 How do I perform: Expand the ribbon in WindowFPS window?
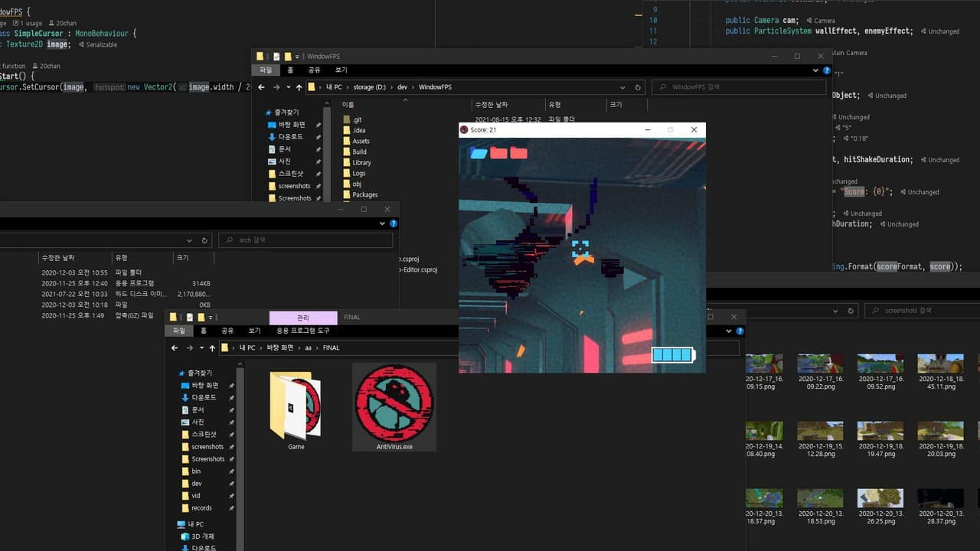(x=816, y=70)
